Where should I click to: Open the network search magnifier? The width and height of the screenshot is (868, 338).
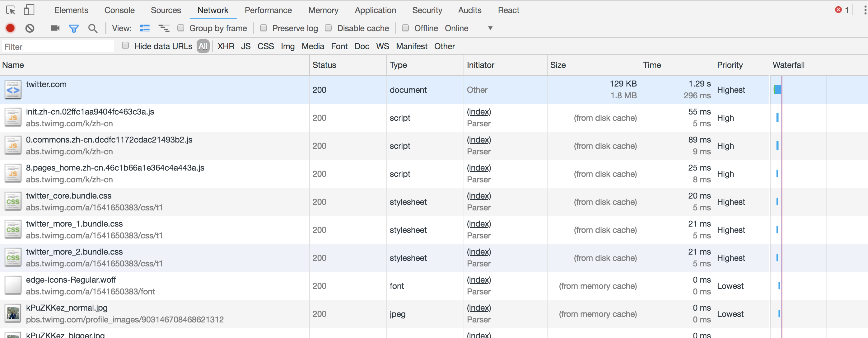(93, 28)
